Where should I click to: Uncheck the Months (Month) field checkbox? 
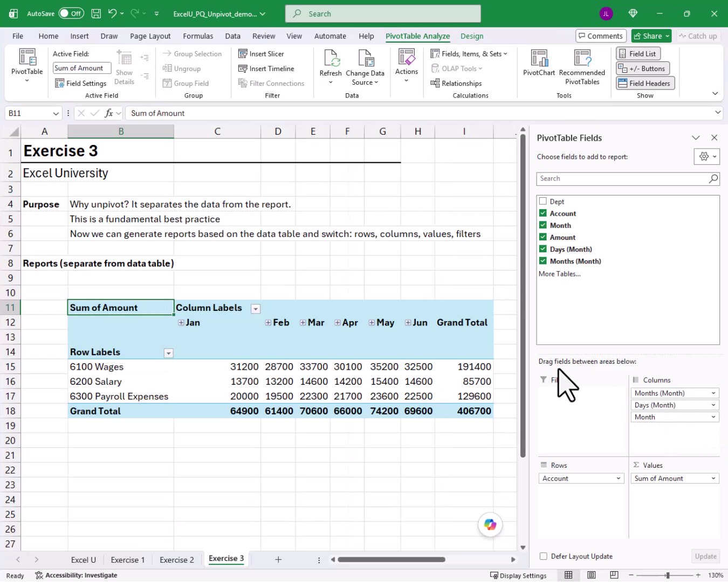[543, 260]
